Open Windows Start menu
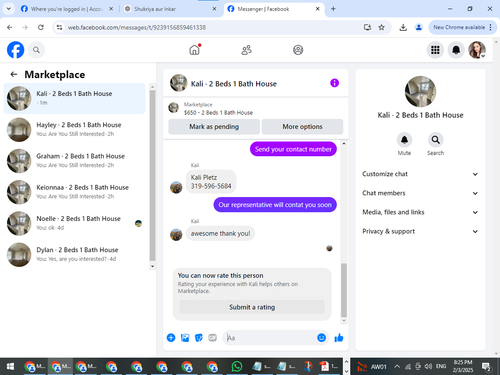The height and width of the screenshot is (375, 500). pyautogui.click(x=10, y=367)
